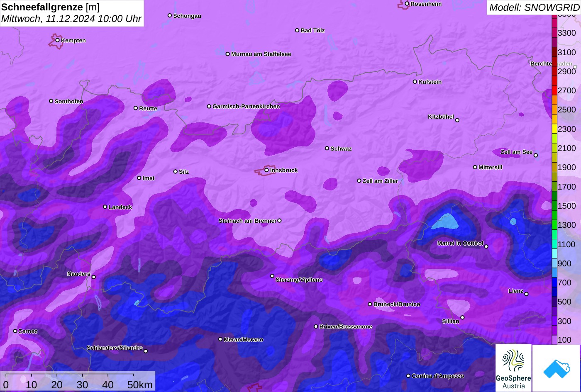581x392 pixels.
Task: Click the Bruneck/Brunico label
Action: (397, 304)
